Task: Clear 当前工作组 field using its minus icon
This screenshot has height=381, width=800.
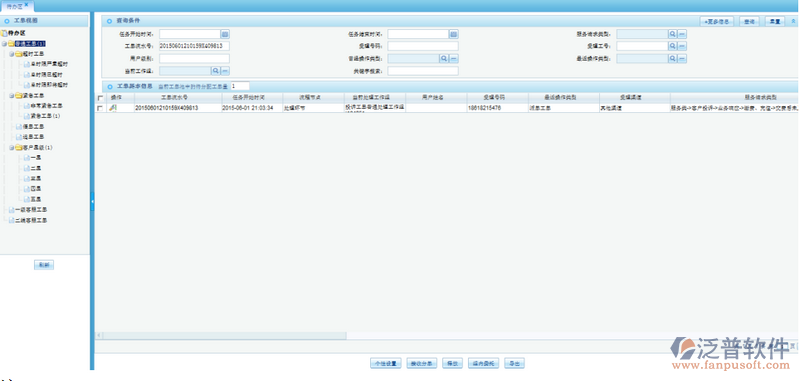Action: coord(225,71)
